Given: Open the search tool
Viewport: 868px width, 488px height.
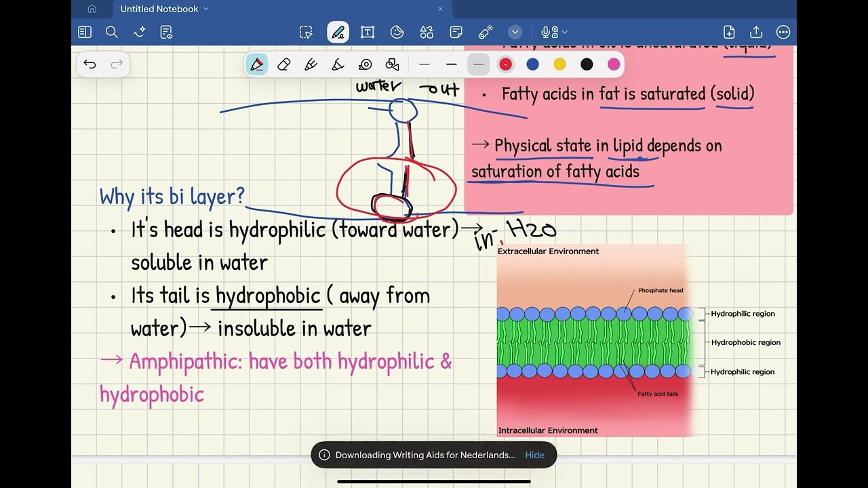Looking at the screenshot, I should [x=112, y=32].
